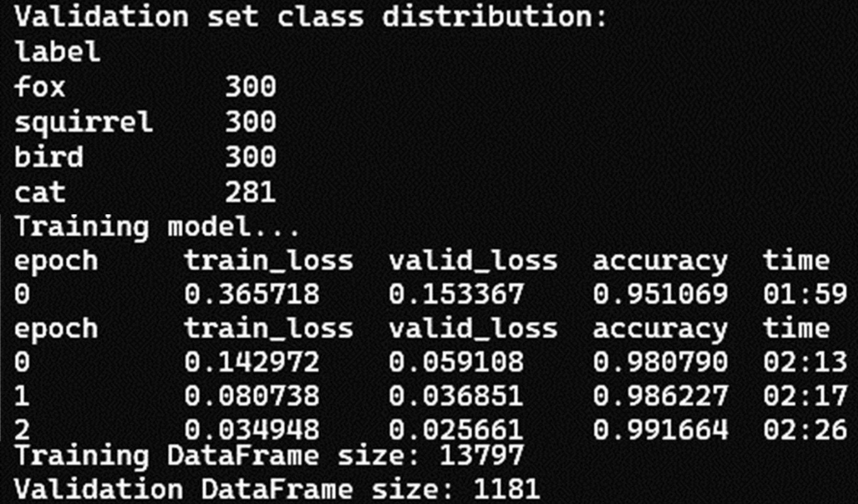
Task: Click the fox count value 300
Action: click(x=250, y=87)
